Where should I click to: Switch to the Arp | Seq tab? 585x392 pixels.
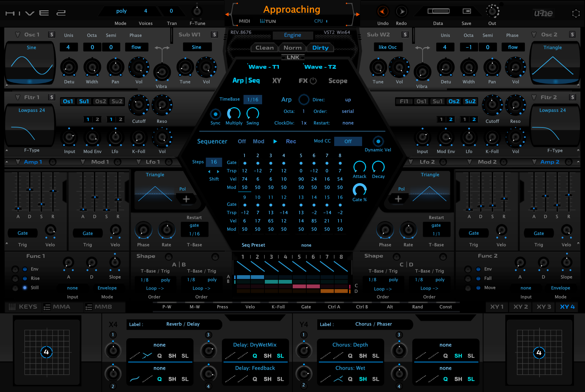246,81
